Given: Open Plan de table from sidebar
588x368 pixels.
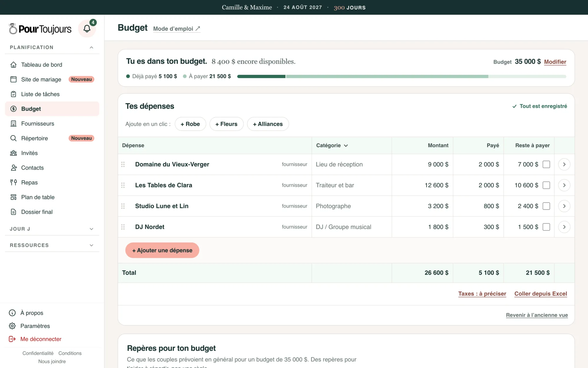Looking at the screenshot, I should click(52, 197).
